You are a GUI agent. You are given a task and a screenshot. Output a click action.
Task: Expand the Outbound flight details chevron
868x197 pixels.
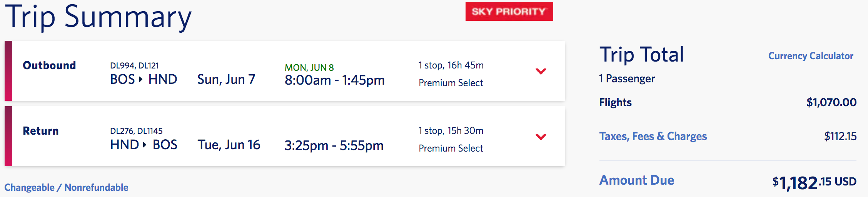[541, 71]
